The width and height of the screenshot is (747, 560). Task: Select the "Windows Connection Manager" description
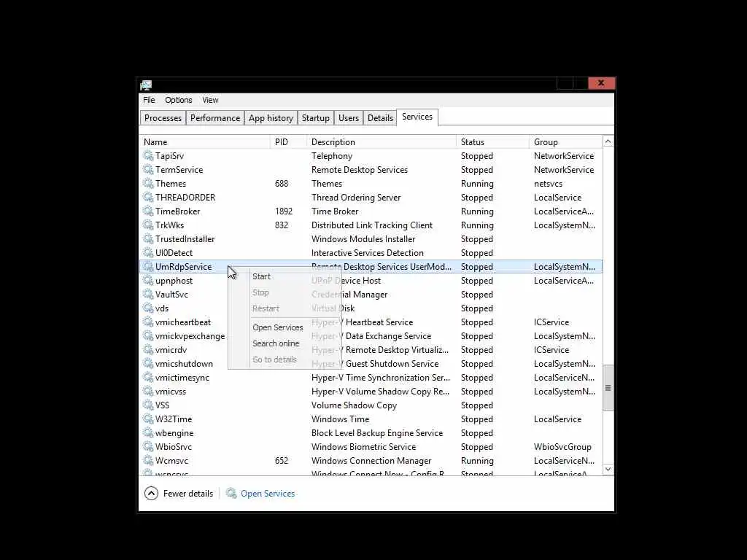371,461
